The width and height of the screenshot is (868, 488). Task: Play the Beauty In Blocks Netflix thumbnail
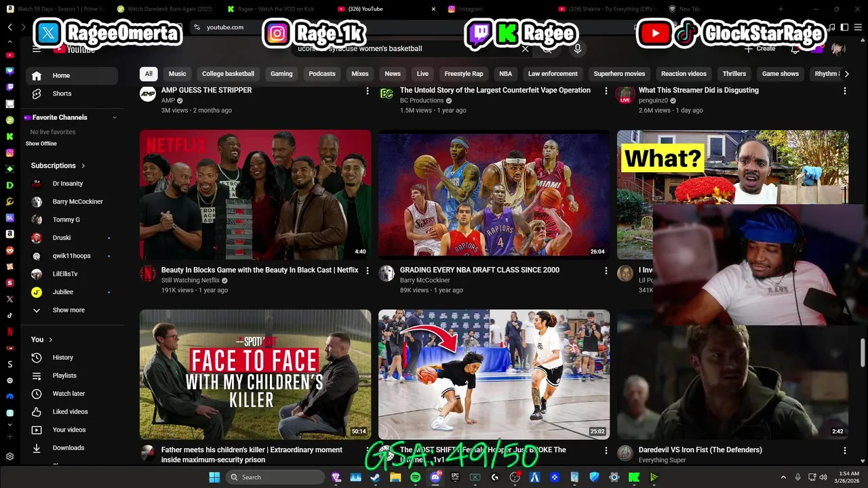pos(255,195)
